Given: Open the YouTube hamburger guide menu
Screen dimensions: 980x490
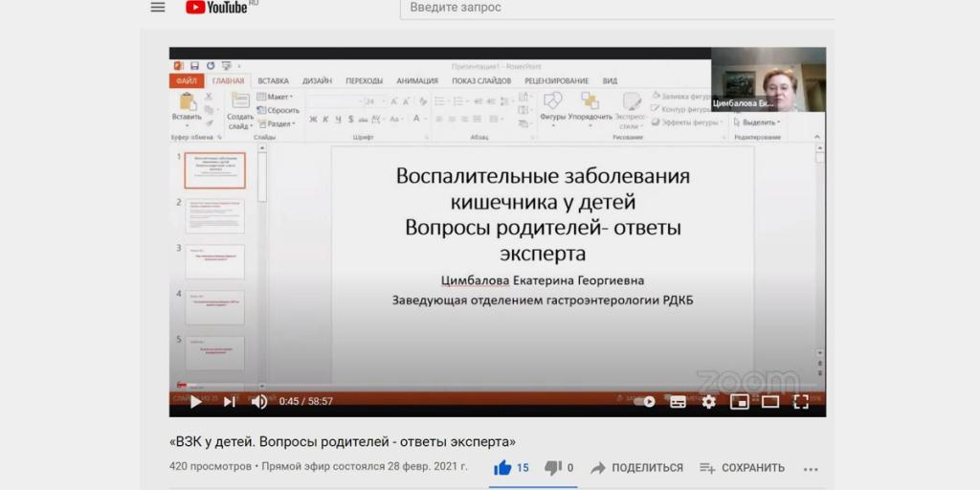Looking at the screenshot, I should click(x=158, y=8).
